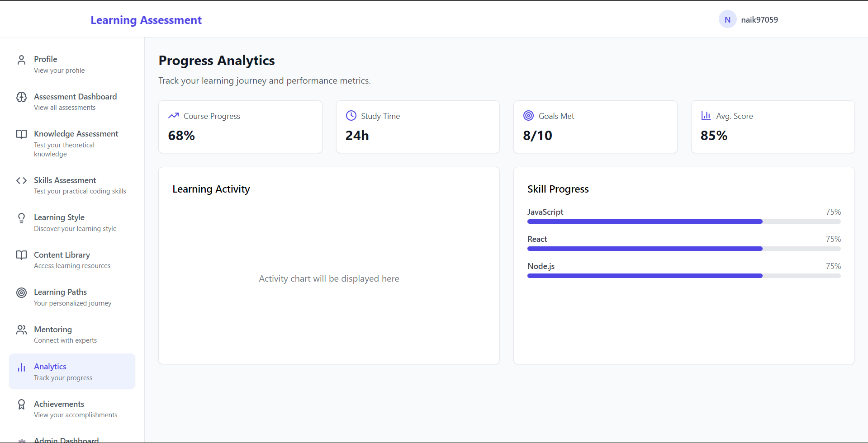Click the Avg. Score 85% value

[x=714, y=136]
